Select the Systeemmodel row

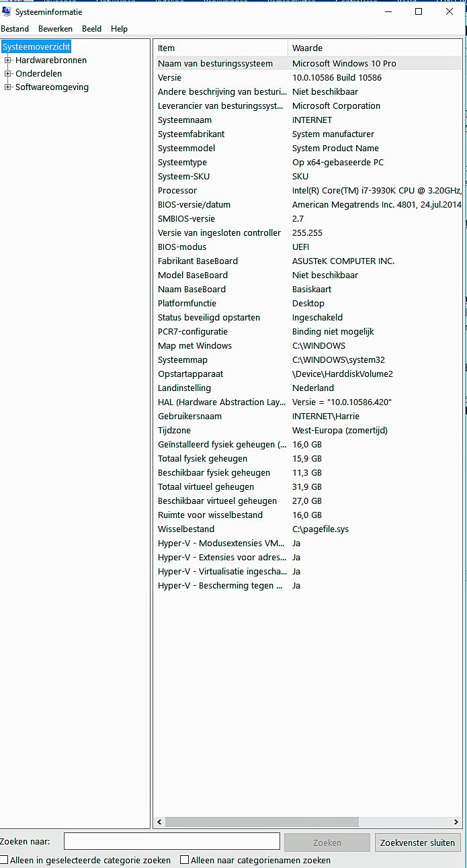309,148
